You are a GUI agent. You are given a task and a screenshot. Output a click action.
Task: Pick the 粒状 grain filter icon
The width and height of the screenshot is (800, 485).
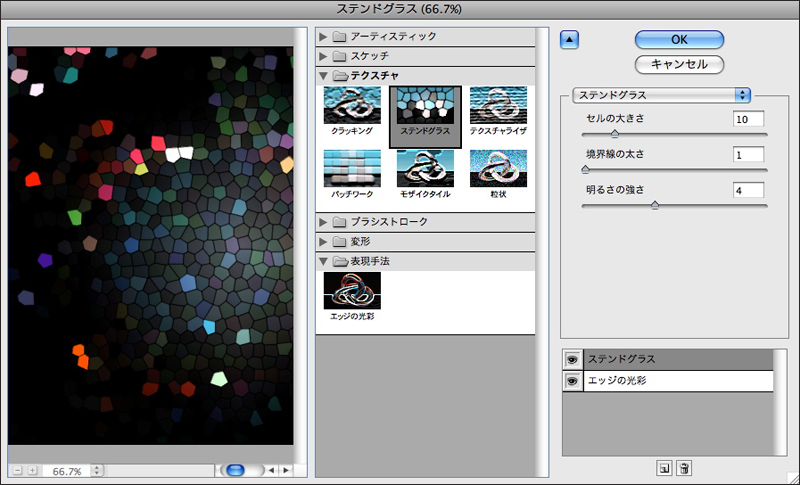(x=498, y=171)
